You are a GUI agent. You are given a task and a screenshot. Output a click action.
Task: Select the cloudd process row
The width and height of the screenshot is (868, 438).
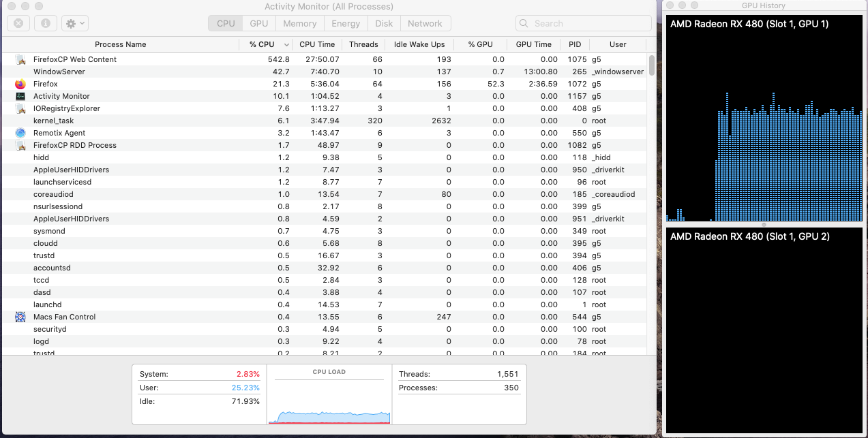325,243
